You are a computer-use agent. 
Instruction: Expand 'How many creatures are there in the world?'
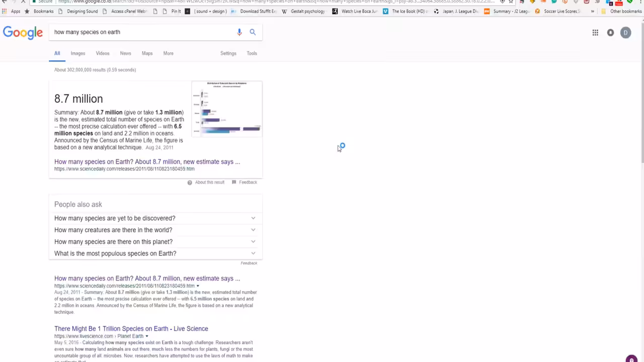click(155, 230)
